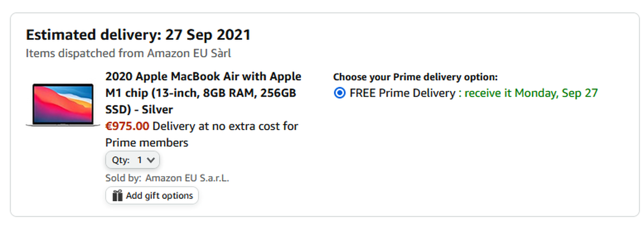Click the SSD) - Silver title line
The width and height of the screenshot is (644, 226).
[139, 110]
